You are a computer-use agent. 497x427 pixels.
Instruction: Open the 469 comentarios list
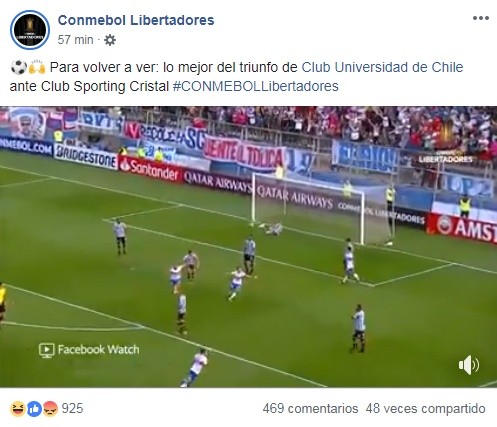pos(310,409)
